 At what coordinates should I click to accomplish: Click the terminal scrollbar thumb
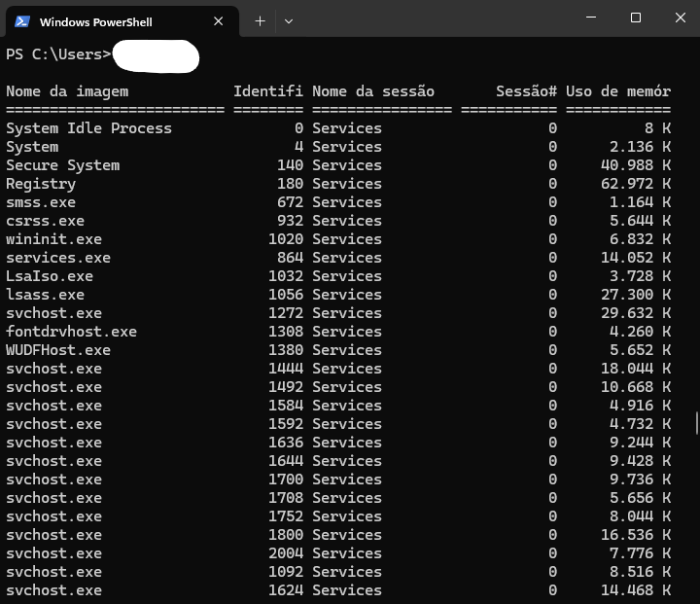696,423
